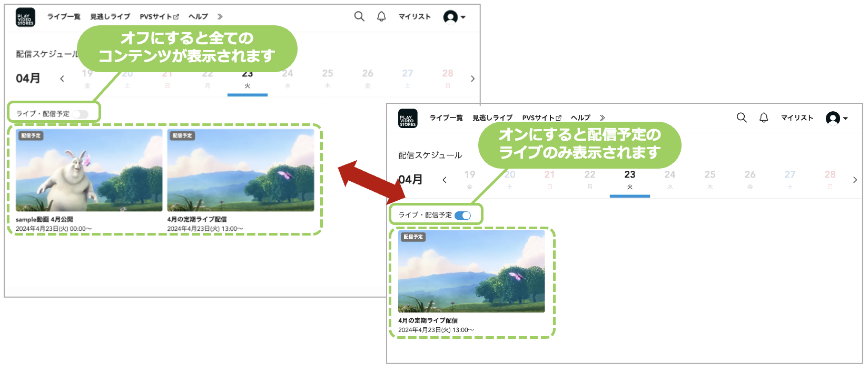Open notification bell in left window
The height and width of the screenshot is (371, 868).
coord(381,16)
